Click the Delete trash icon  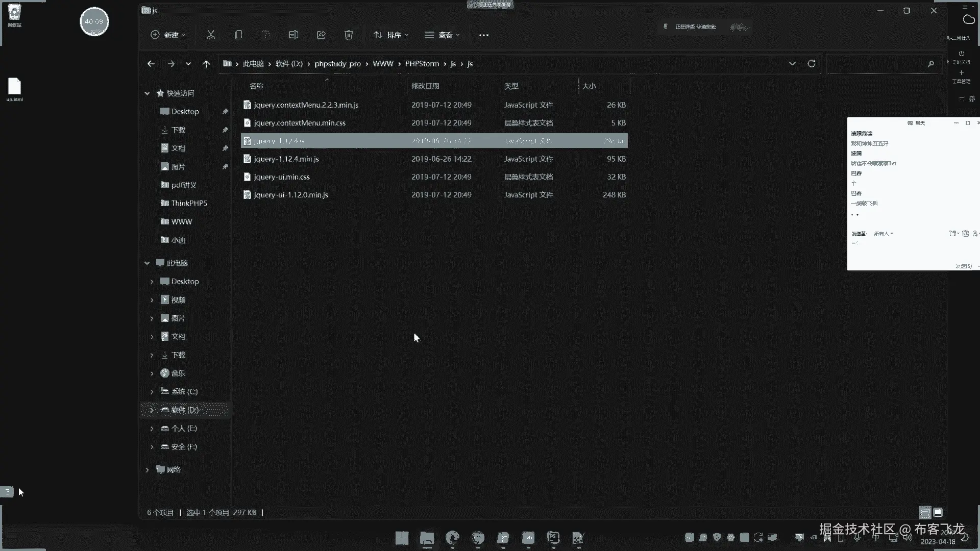(x=349, y=35)
